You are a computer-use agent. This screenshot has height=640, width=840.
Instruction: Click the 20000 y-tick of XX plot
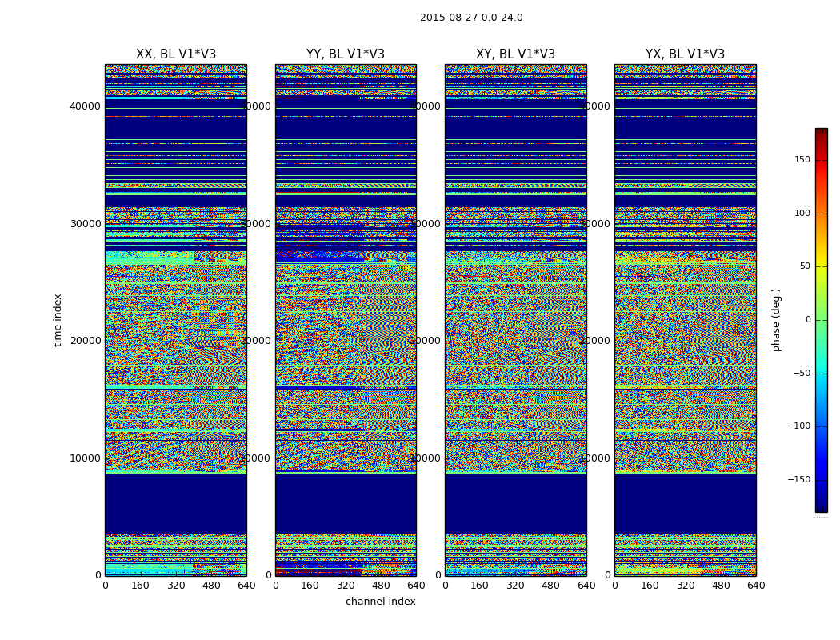tap(85, 341)
